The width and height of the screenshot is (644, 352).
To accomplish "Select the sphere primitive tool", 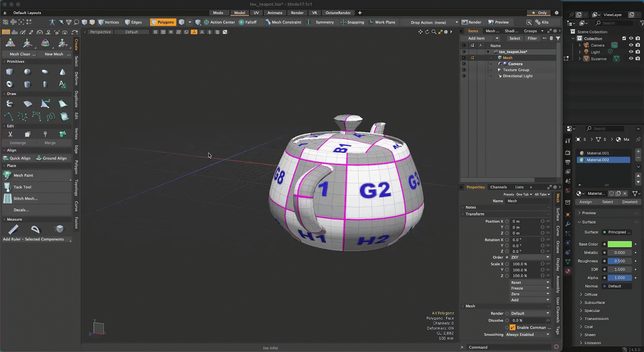I will click(x=27, y=72).
